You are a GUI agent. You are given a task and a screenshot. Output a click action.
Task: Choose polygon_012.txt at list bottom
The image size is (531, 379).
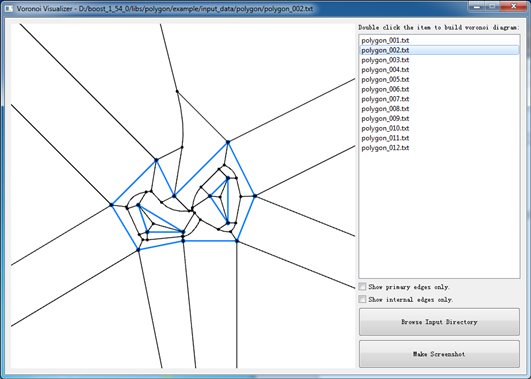click(x=439, y=148)
